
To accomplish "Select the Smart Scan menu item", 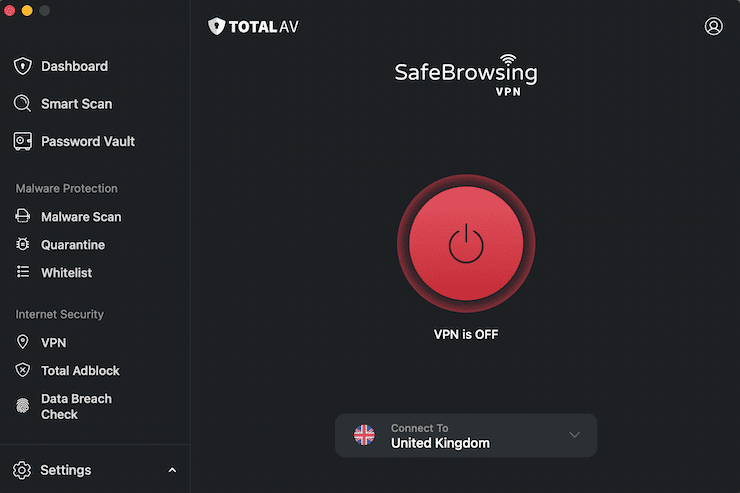I will 76,104.
